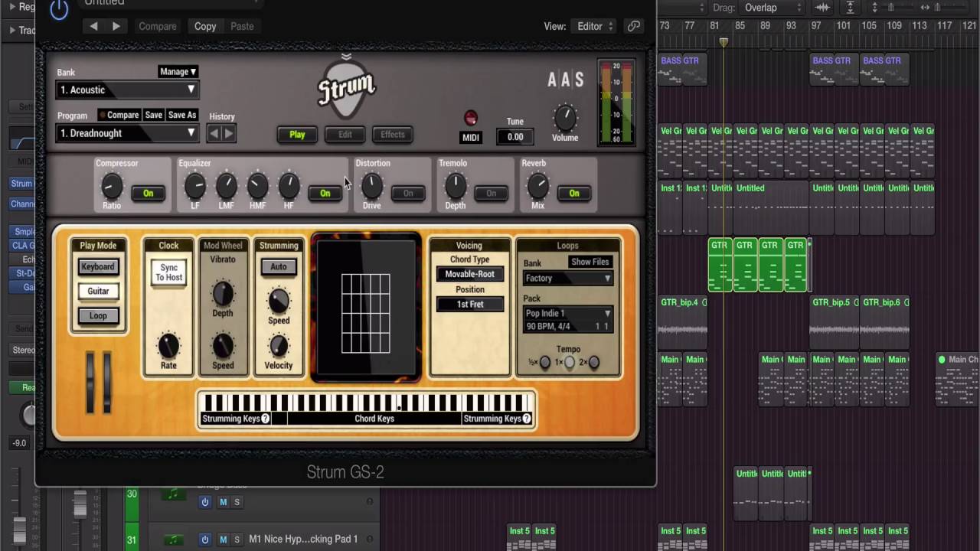
Task: Toggle the plugin power button
Action: click(59, 9)
